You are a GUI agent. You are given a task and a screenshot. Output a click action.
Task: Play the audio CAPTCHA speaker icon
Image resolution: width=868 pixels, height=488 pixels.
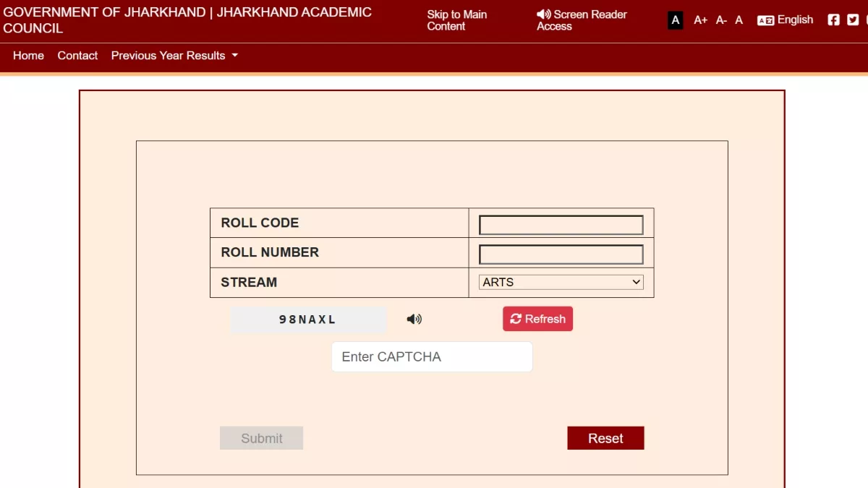[414, 319]
